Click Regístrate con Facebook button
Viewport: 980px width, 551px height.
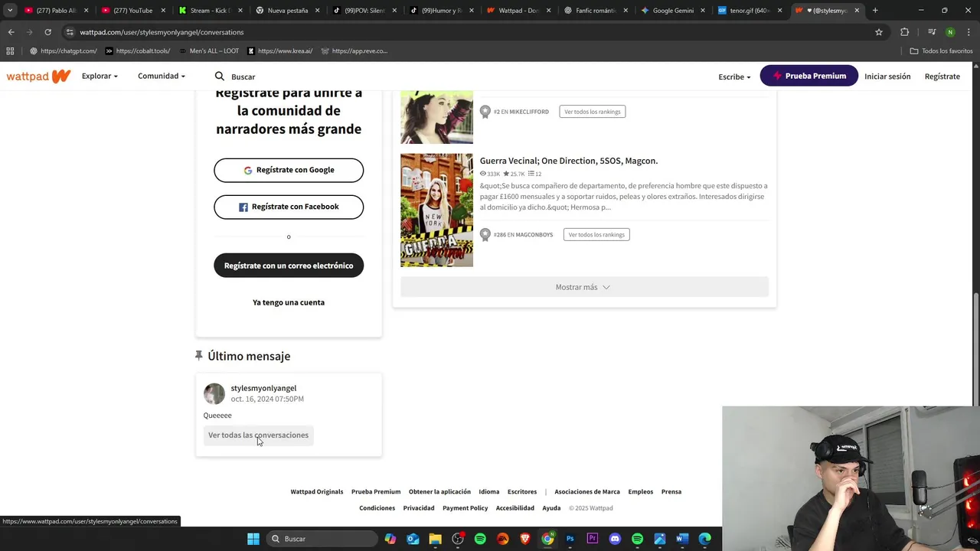[289, 207]
